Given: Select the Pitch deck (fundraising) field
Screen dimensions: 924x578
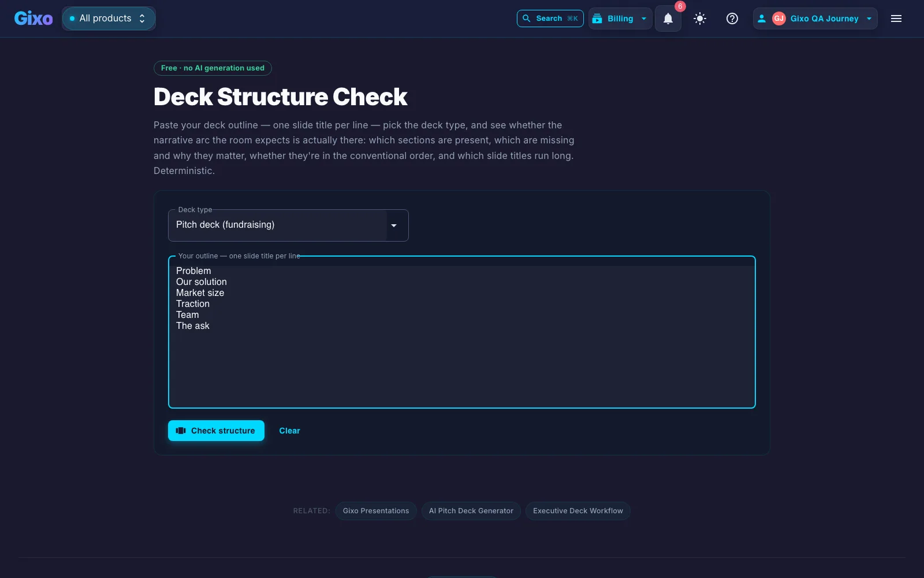Looking at the screenshot, I should pos(288,225).
